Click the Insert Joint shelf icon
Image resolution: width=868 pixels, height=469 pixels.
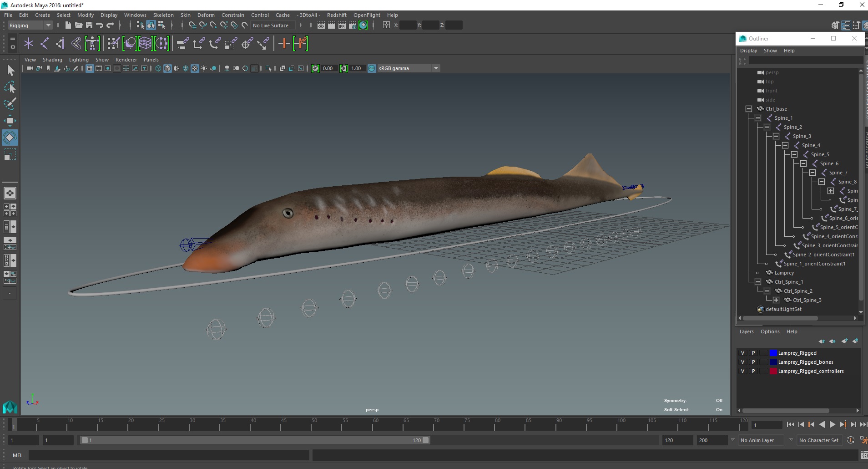[60, 44]
